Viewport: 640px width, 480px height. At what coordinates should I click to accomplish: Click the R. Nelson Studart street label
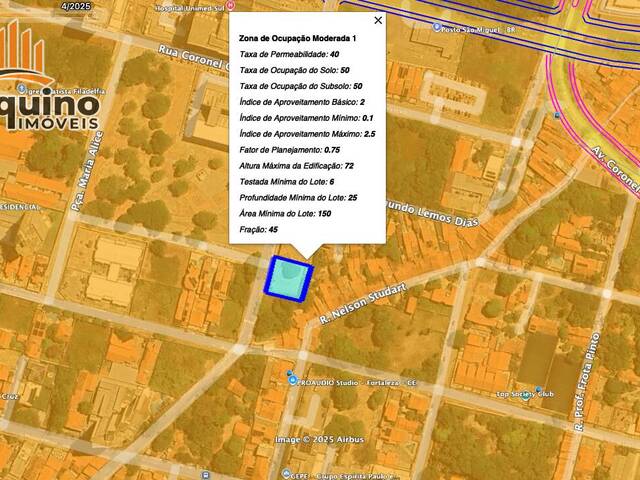click(x=363, y=304)
